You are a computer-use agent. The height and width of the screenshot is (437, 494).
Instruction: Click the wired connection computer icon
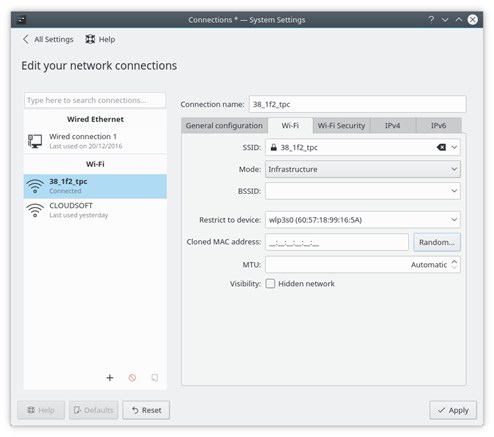click(35, 141)
